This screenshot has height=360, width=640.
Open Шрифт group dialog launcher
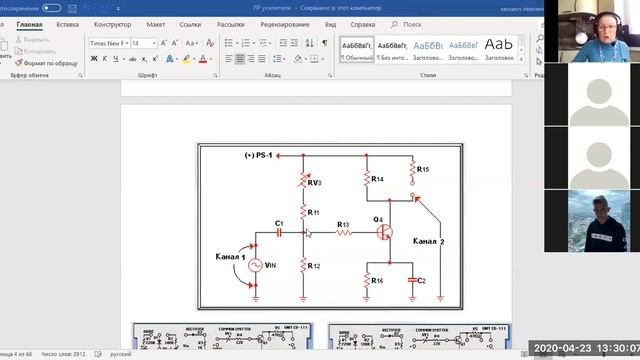[x=215, y=76]
